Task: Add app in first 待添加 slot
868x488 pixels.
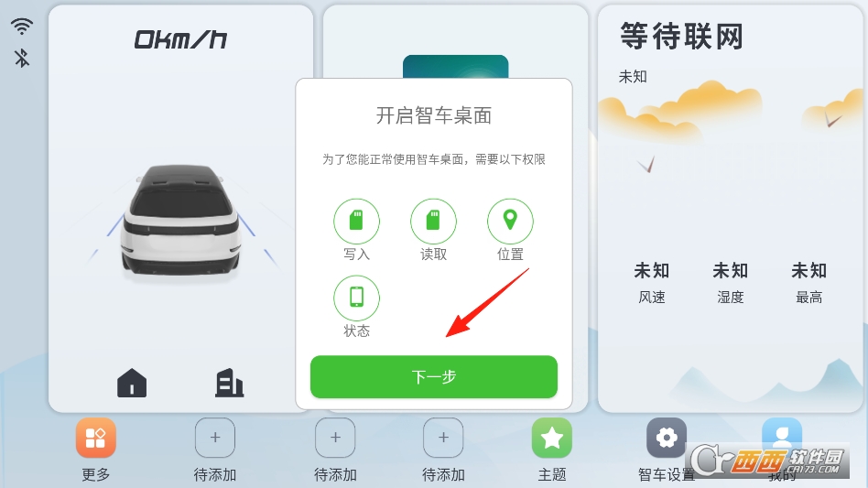Action: [x=215, y=438]
